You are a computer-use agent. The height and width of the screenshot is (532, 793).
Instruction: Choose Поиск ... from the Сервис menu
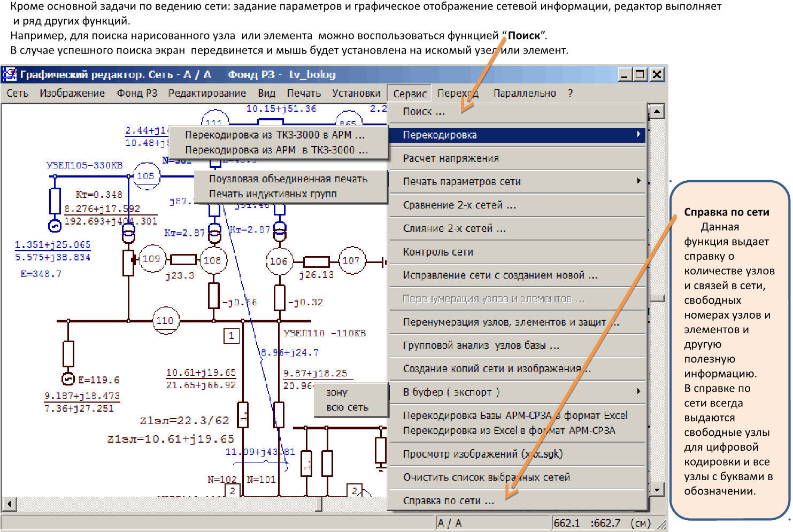[x=424, y=112]
